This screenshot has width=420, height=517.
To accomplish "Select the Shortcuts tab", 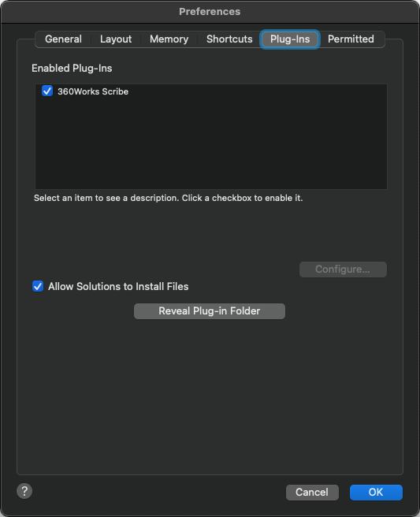I will [x=229, y=39].
